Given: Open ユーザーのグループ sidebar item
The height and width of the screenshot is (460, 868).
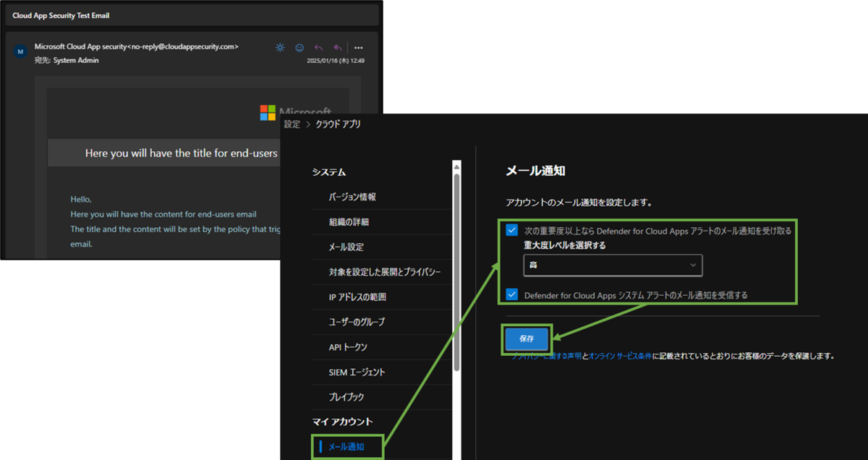Looking at the screenshot, I should (x=357, y=322).
